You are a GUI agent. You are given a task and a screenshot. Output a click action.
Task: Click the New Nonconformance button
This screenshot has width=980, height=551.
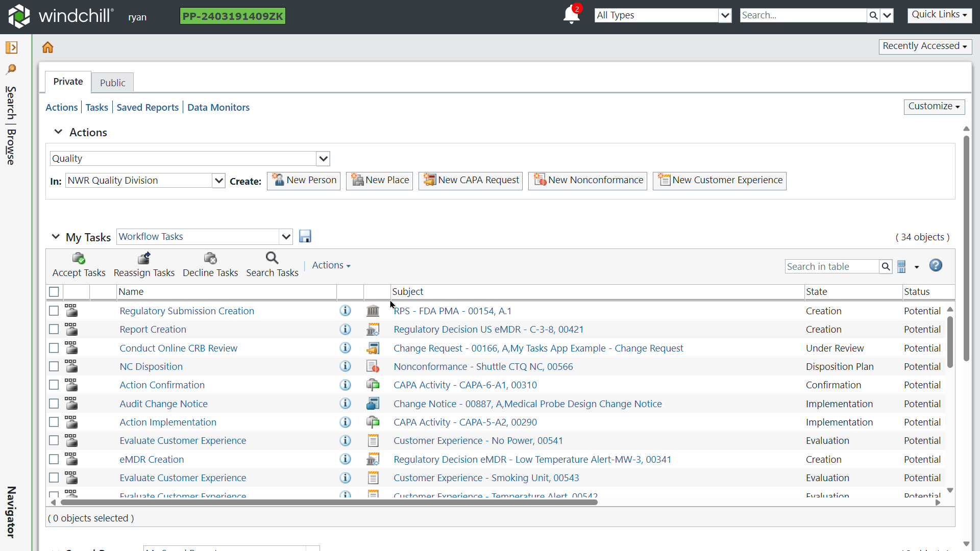(x=587, y=181)
